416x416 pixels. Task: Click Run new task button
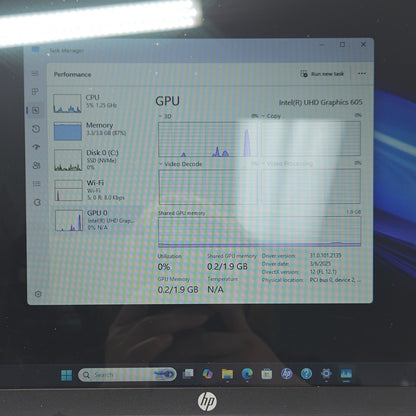click(x=322, y=74)
